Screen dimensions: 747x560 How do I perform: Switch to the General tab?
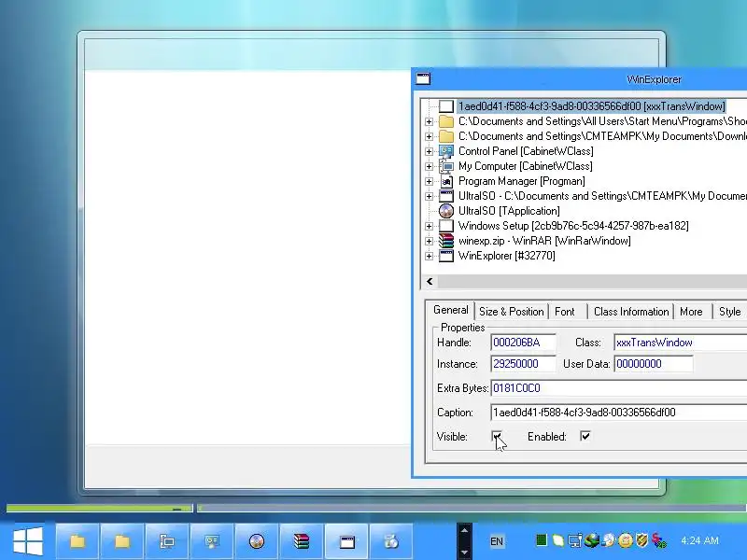[450, 310]
